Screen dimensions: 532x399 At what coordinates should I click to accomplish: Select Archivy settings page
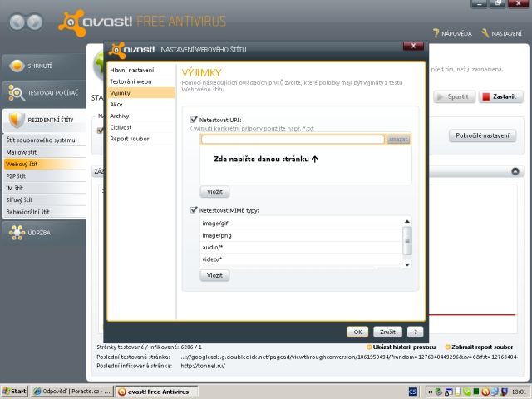[141, 116]
